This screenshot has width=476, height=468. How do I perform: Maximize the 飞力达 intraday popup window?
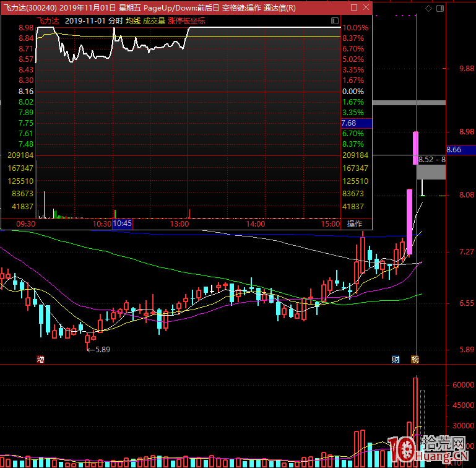(x=354, y=7)
